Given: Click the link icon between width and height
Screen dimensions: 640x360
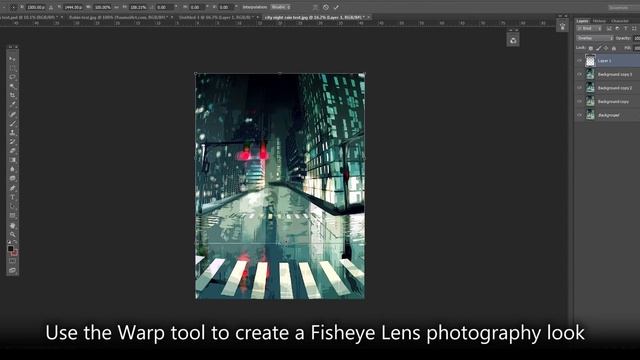Looking at the screenshot, I should point(116,7).
